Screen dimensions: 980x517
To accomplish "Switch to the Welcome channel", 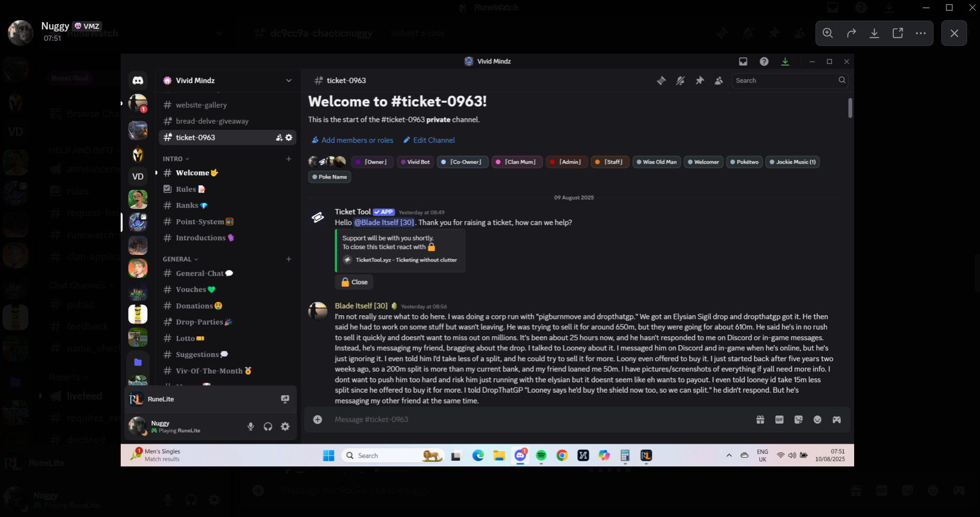I will coord(227,173).
